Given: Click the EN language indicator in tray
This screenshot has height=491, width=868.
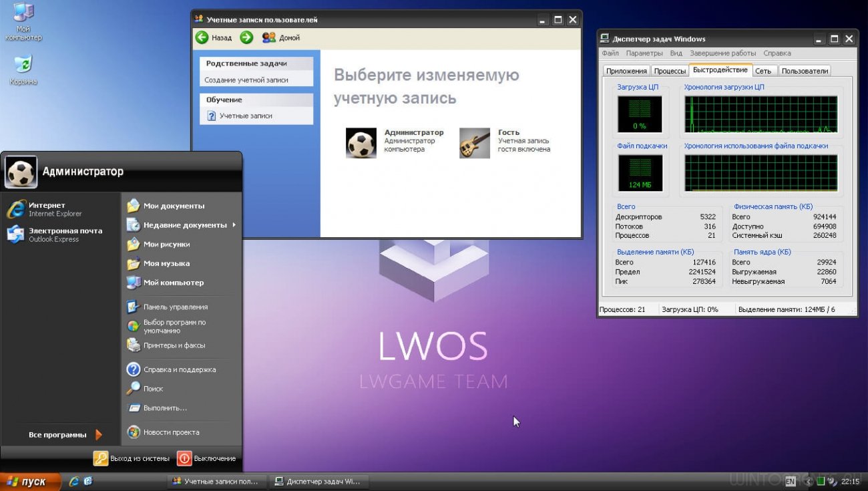Looking at the screenshot, I should pyautogui.click(x=791, y=481).
